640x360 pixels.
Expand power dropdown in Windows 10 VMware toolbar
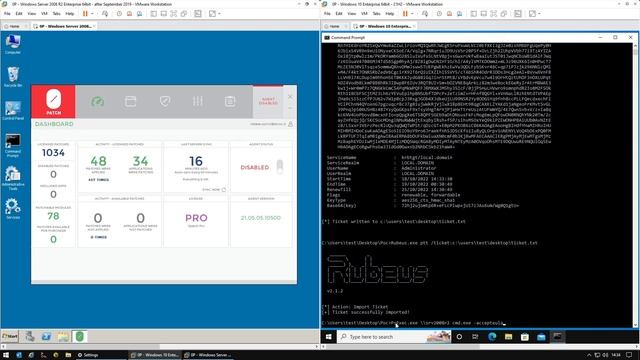[x=412, y=13]
